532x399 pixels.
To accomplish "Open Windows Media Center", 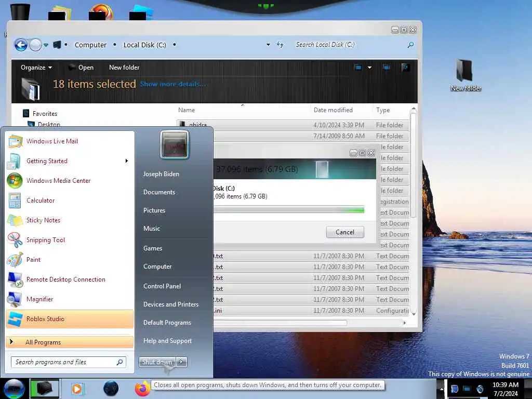I will pyautogui.click(x=70, y=180).
